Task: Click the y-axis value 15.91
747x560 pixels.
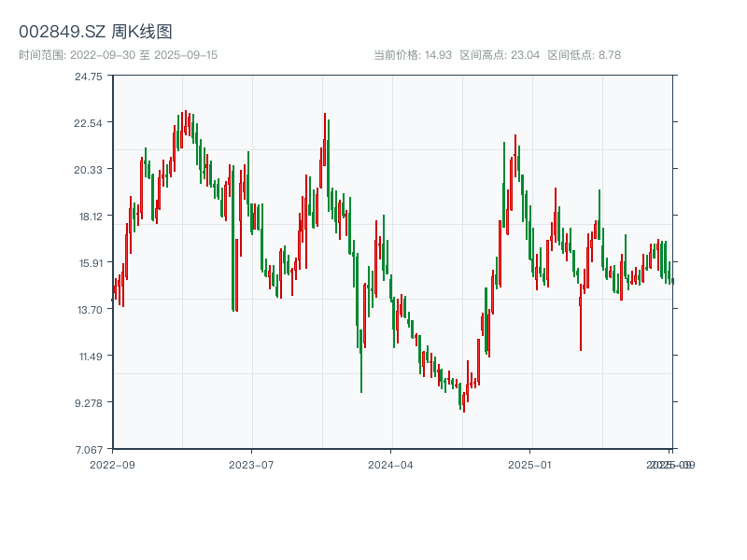Action: pos(91,263)
